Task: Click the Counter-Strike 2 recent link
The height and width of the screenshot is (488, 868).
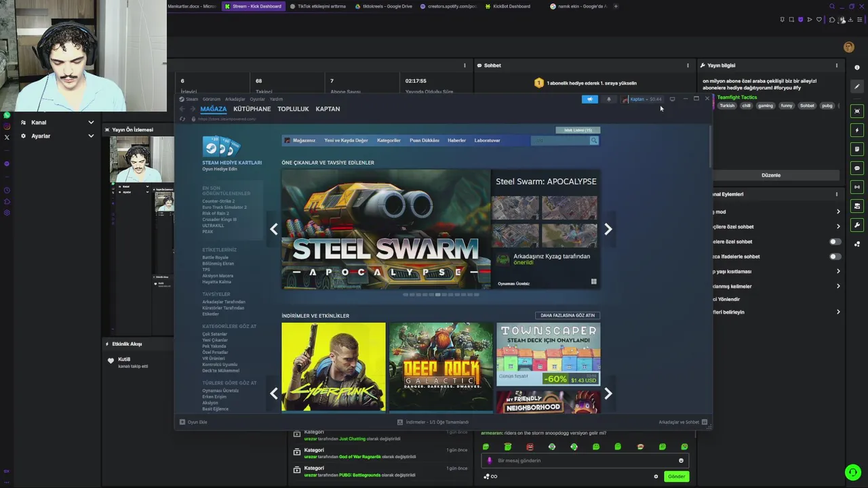Action: click(218, 201)
